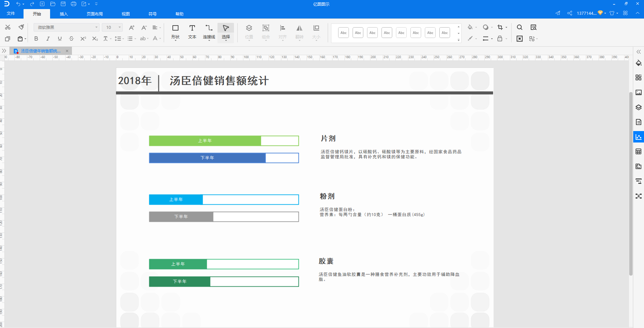Switch to the 帮助 ribbon tab
The image size is (644, 328).
[x=179, y=14]
